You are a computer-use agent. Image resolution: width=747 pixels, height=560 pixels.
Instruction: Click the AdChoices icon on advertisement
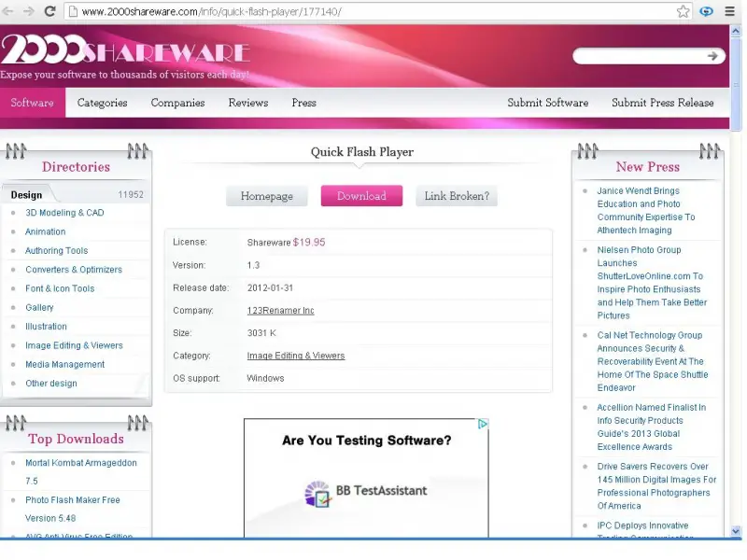click(x=483, y=424)
